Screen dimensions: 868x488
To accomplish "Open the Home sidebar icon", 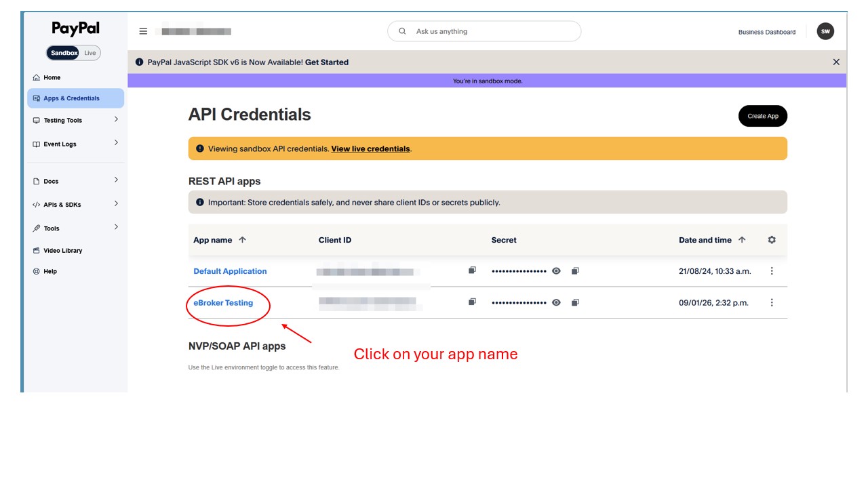I will click(x=37, y=77).
